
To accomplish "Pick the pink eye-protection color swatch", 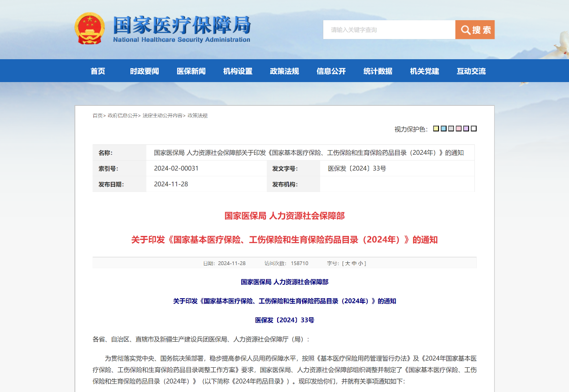I will pos(459,129).
